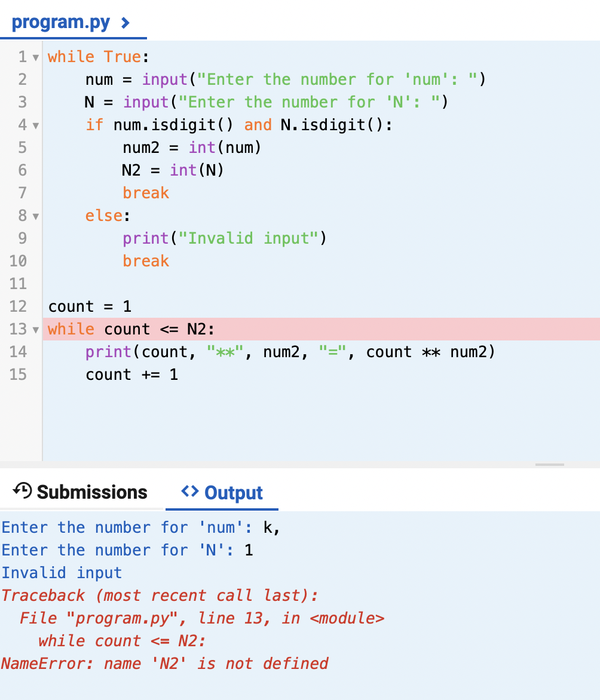600x700 pixels.
Task: Select the Output tab
Action: 233,493
